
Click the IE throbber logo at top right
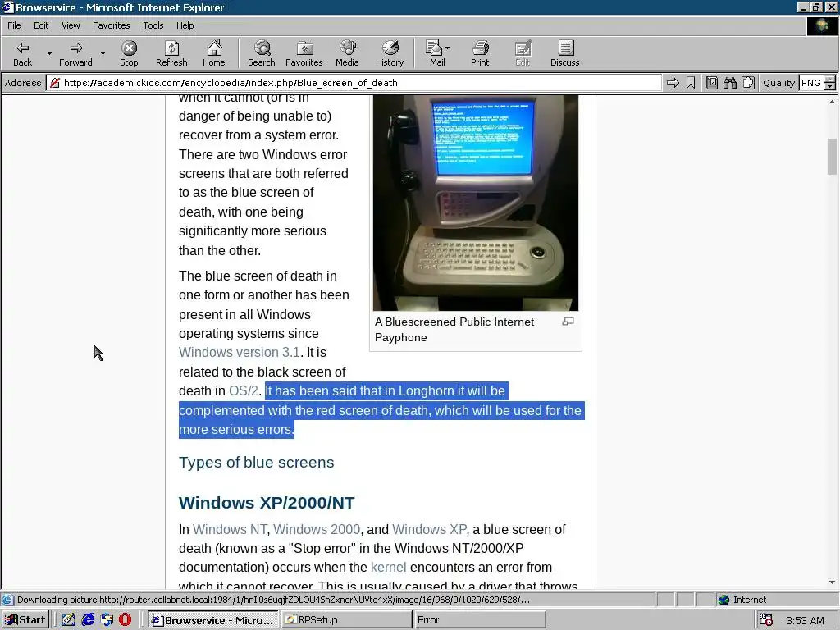click(822, 25)
